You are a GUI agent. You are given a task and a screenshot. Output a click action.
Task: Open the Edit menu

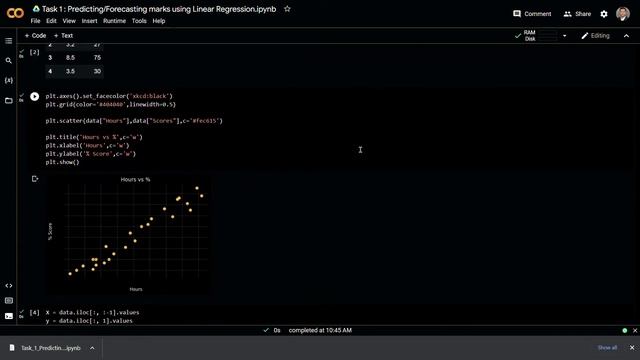pyautogui.click(x=51, y=21)
